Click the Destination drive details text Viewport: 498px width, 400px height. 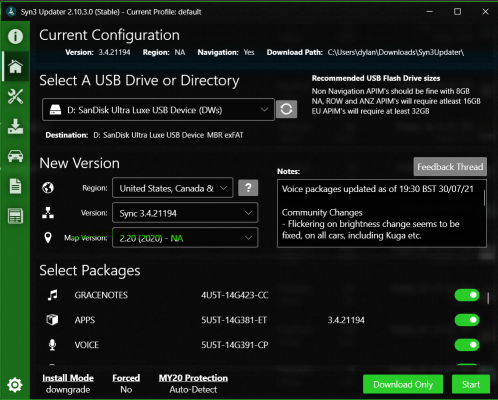pyautogui.click(x=168, y=135)
